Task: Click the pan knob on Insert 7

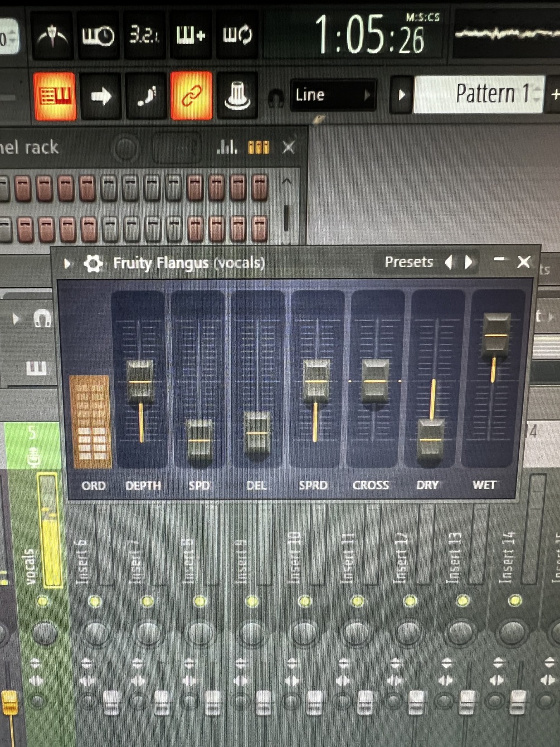Action: coord(148,633)
